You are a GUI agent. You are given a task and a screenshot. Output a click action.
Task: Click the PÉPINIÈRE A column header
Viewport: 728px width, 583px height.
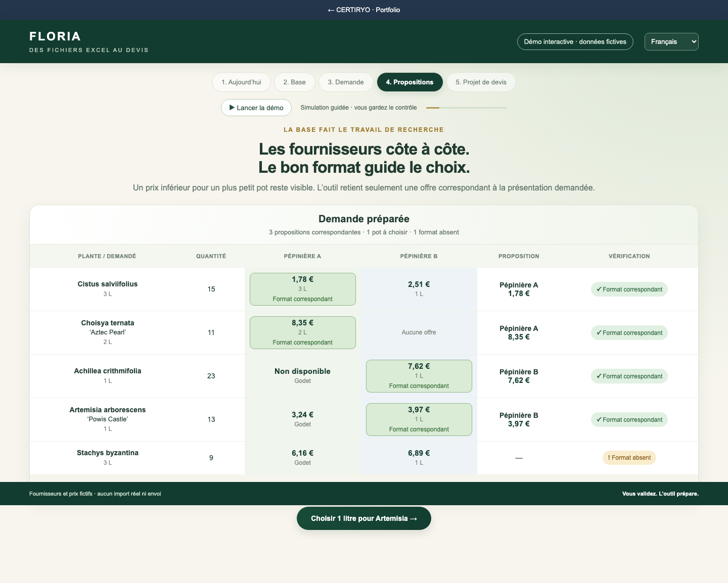[303, 256]
